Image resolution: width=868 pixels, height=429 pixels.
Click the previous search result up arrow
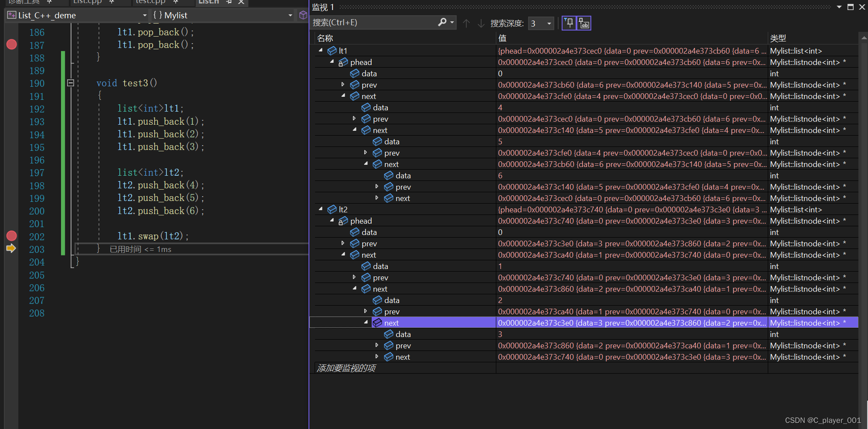click(466, 23)
